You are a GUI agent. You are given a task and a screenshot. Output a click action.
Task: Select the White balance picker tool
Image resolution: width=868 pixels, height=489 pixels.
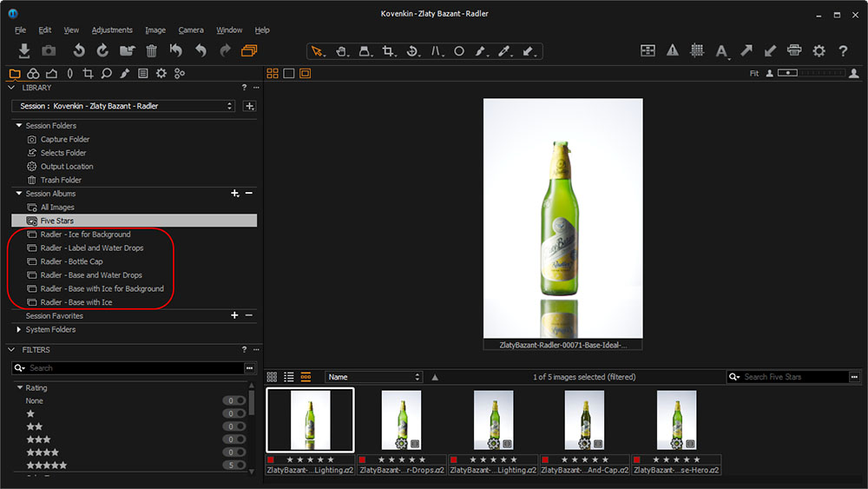click(504, 51)
